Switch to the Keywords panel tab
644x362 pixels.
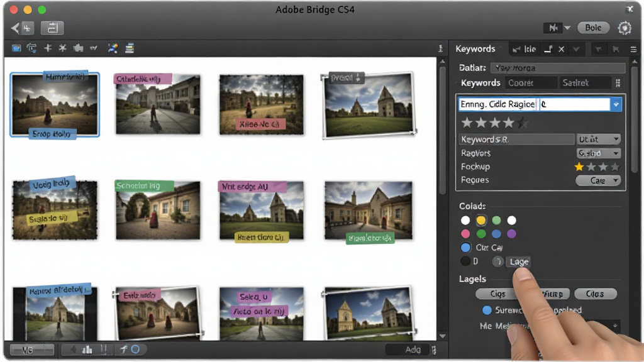tap(475, 49)
